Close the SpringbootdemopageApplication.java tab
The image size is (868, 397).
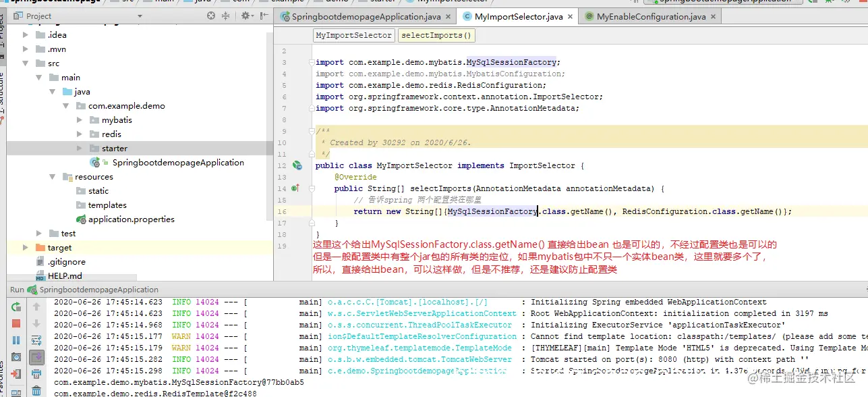(x=449, y=16)
